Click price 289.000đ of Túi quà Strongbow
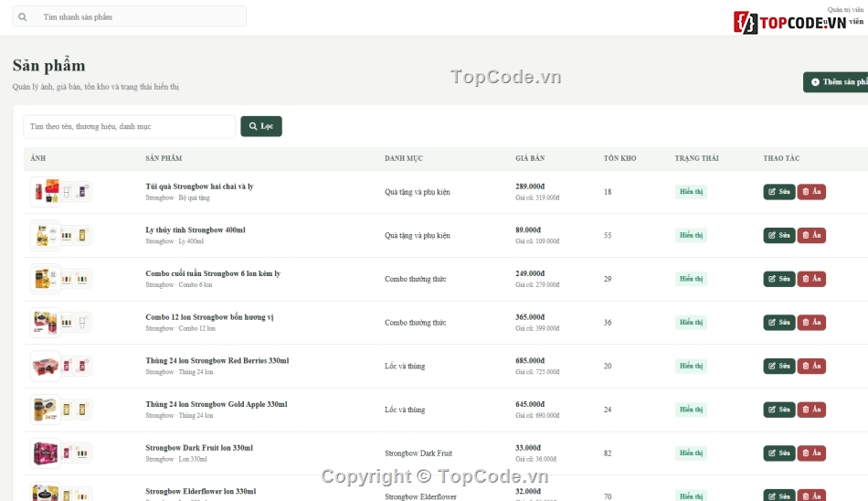 530,187
